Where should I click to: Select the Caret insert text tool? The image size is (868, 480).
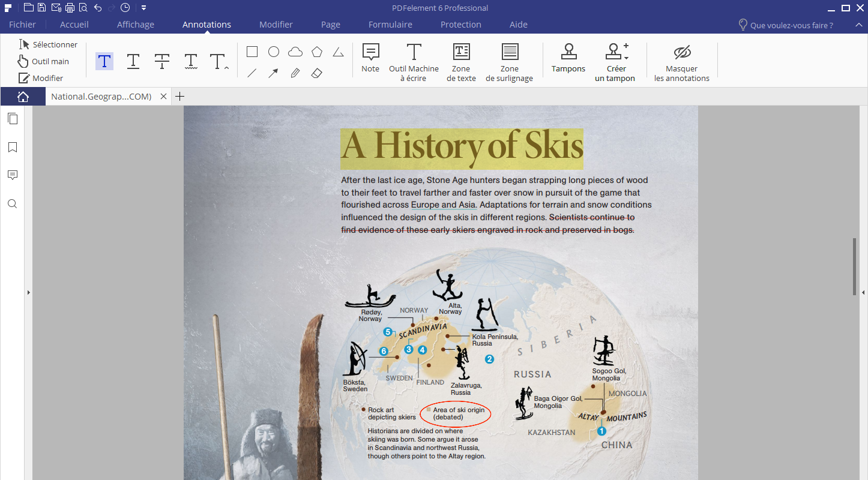click(219, 61)
